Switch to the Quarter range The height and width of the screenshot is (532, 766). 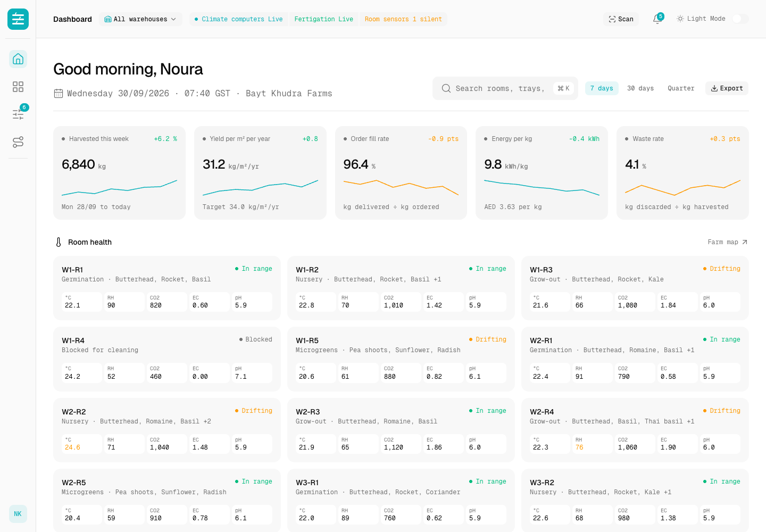(681, 88)
